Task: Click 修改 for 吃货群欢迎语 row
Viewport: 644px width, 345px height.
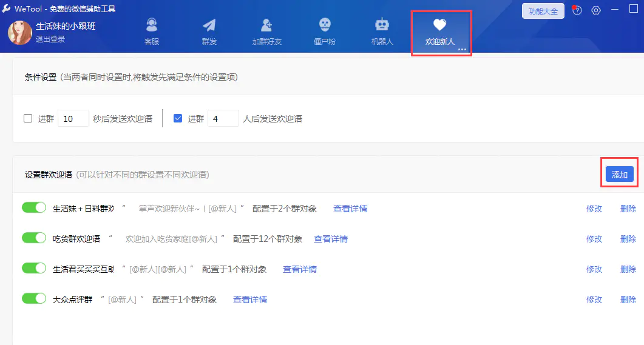Action: pos(594,239)
